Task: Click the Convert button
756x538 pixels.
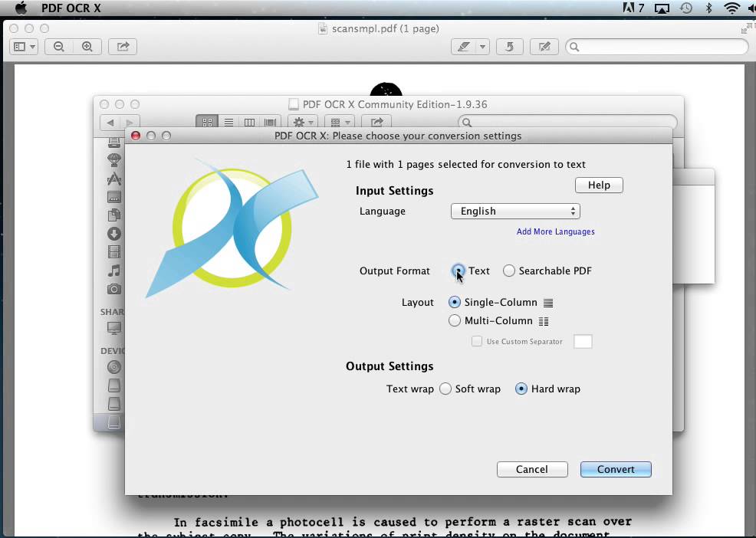Action: (616, 470)
